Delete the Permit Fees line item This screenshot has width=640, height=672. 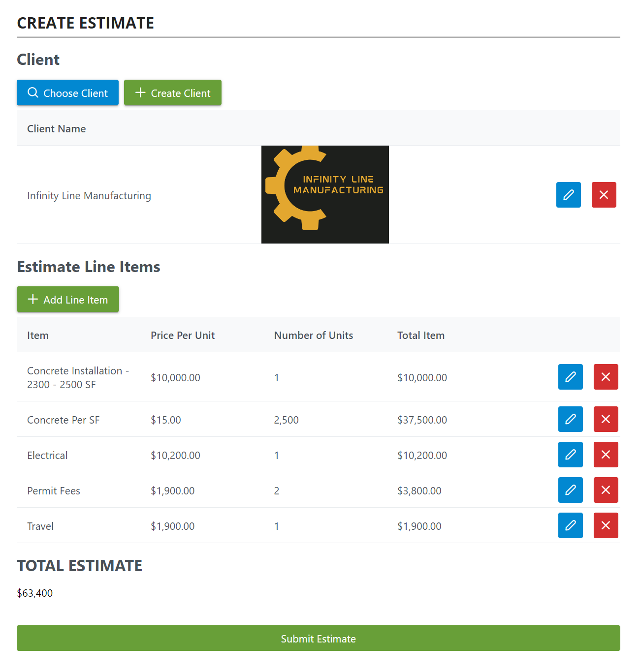point(606,490)
